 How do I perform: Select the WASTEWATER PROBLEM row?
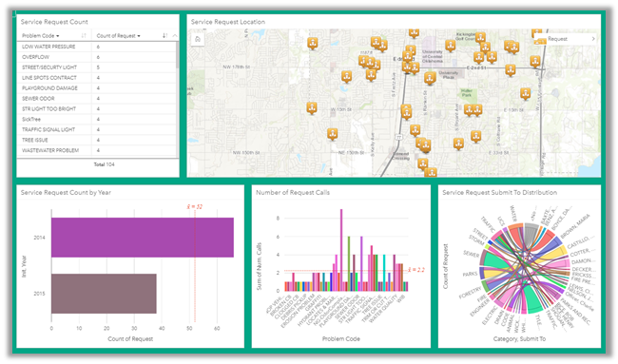(x=97, y=150)
